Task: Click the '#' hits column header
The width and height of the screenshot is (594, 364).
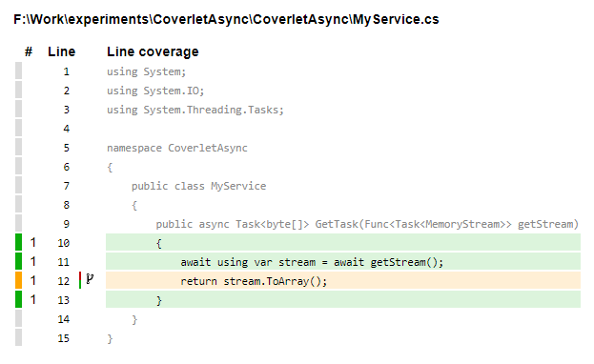Action: coord(29,51)
